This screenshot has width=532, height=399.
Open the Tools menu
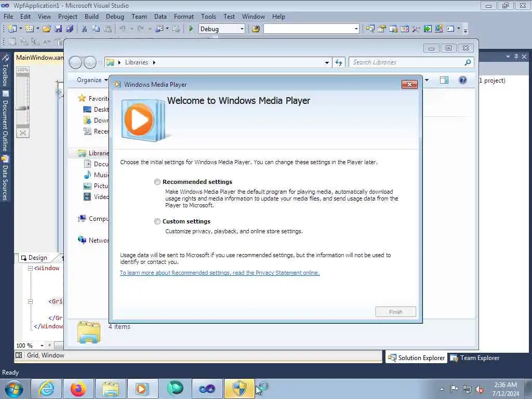click(x=208, y=17)
